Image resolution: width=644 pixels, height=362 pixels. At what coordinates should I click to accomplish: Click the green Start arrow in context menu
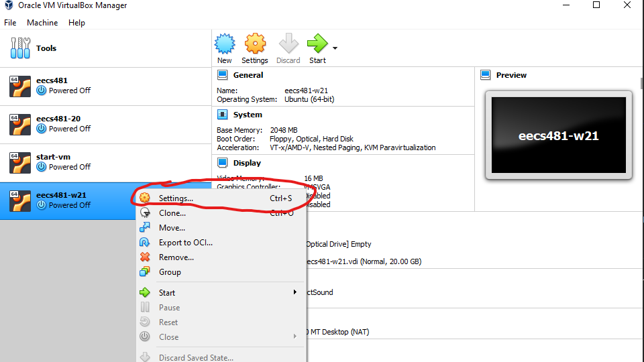145,292
